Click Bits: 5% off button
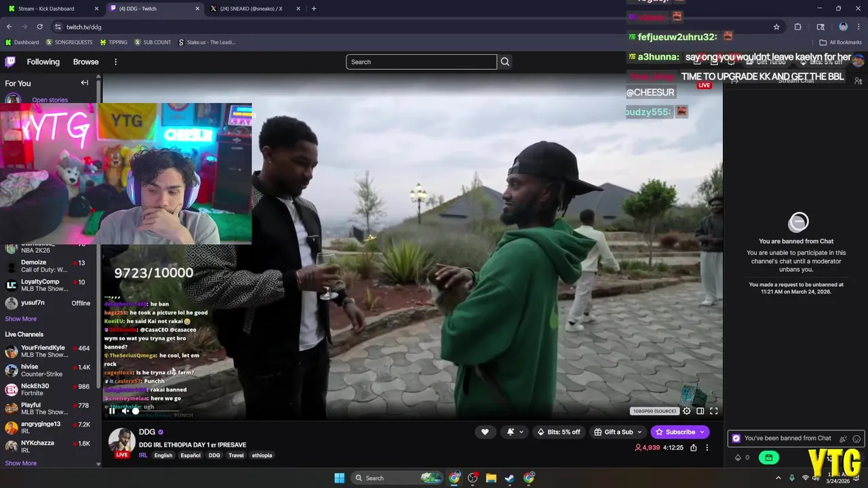868x488 pixels. point(559,432)
